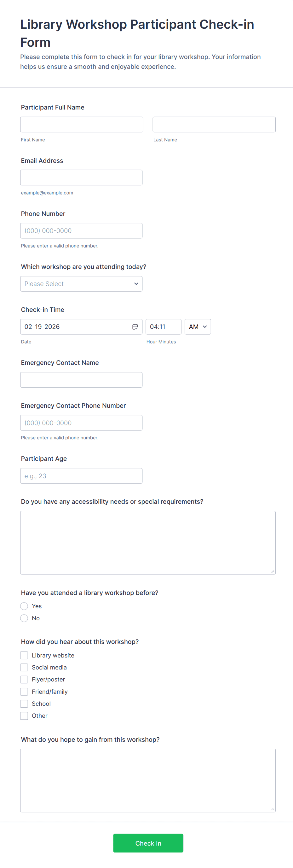The height and width of the screenshot is (868, 293).
Task: Focus the Last Name text box
Action: pyautogui.click(x=214, y=125)
